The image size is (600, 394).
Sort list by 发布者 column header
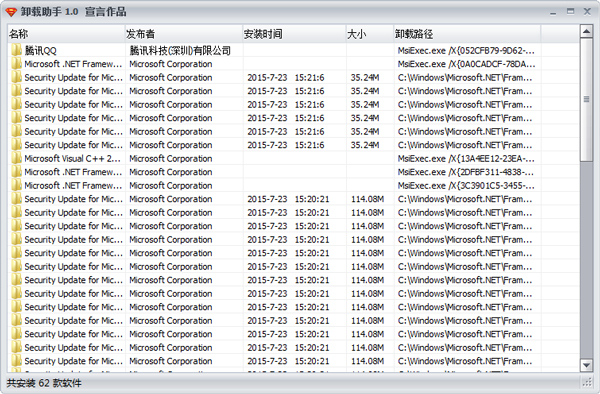pyautogui.click(x=184, y=34)
